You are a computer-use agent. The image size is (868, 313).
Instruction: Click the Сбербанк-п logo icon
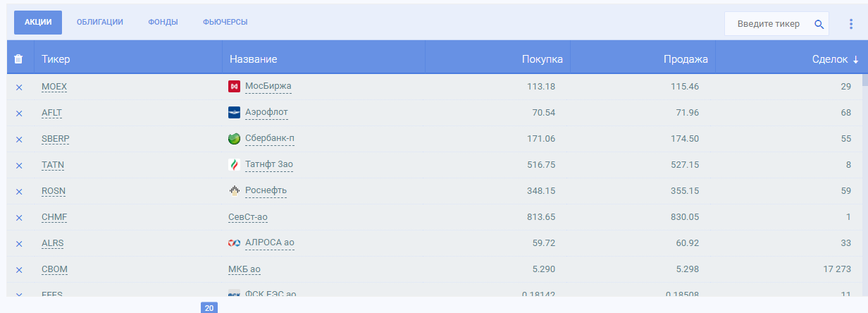point(235,138)
